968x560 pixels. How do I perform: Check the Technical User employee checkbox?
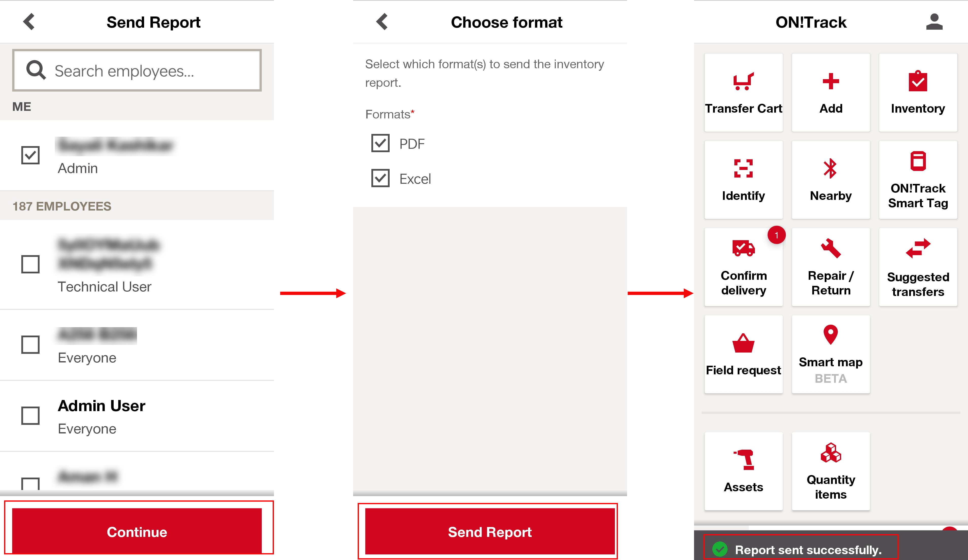[30, 264]
